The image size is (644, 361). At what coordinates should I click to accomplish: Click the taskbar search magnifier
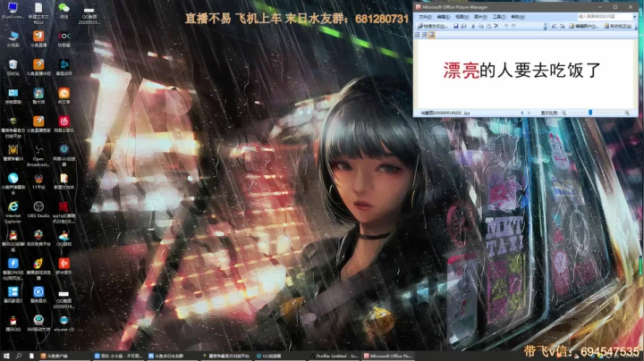point(19,356)
